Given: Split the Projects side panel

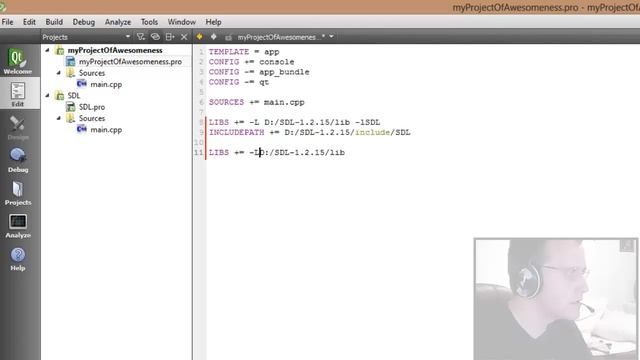Looking at the screenshot, I should tap(170, 37).
